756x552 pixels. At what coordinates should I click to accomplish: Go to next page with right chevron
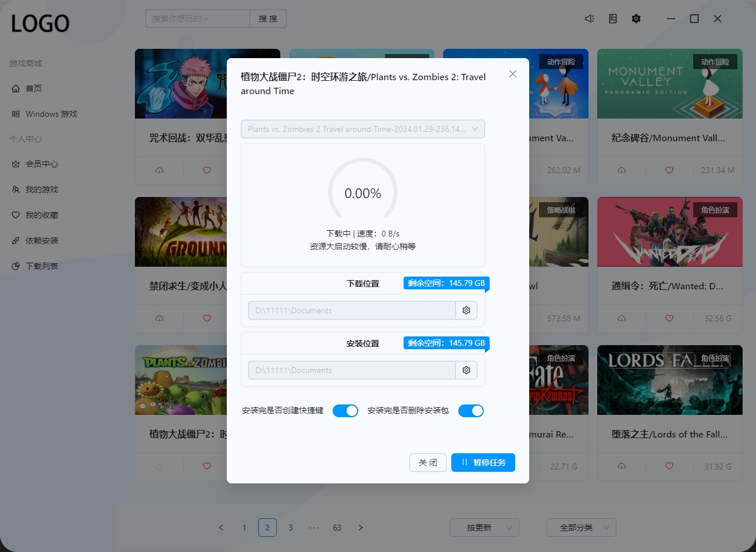pyautogui.click(x=361, y=528)
